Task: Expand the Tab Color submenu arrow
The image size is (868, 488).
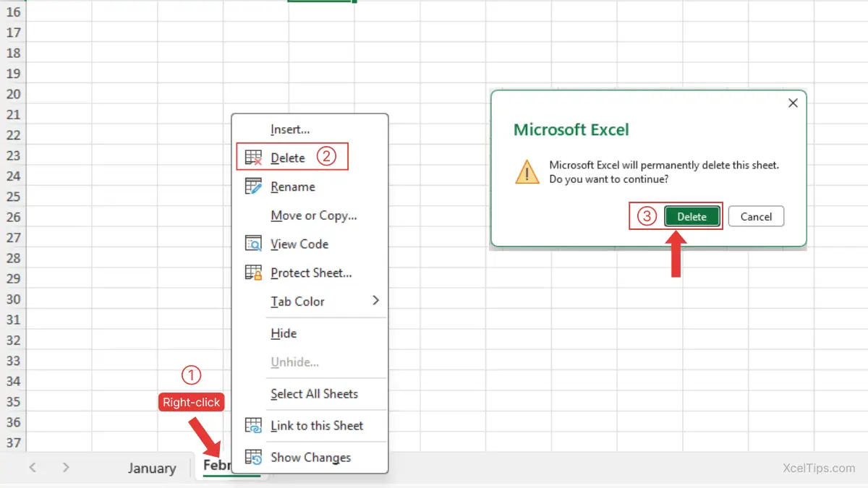Action: (375, 301)
